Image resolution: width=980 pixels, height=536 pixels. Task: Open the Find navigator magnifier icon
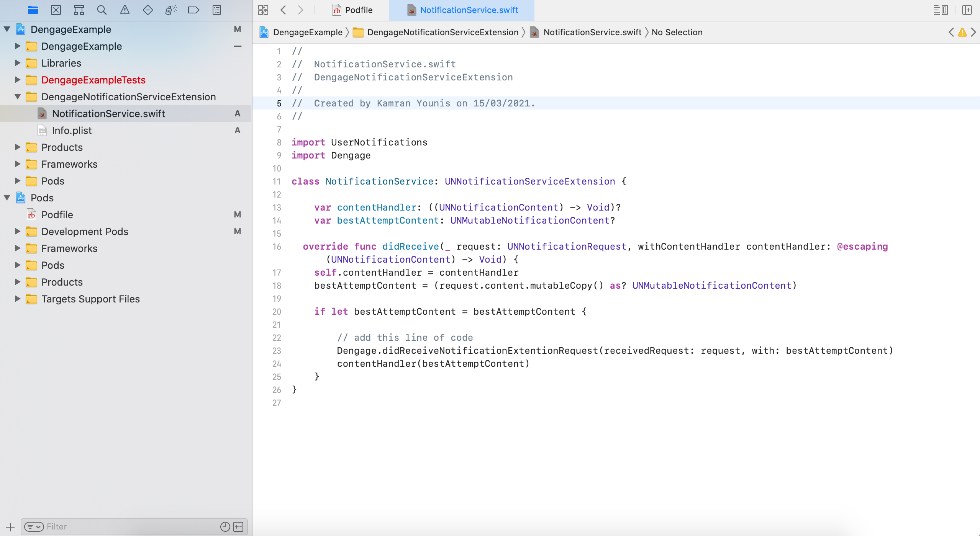(x=102, y=10)
